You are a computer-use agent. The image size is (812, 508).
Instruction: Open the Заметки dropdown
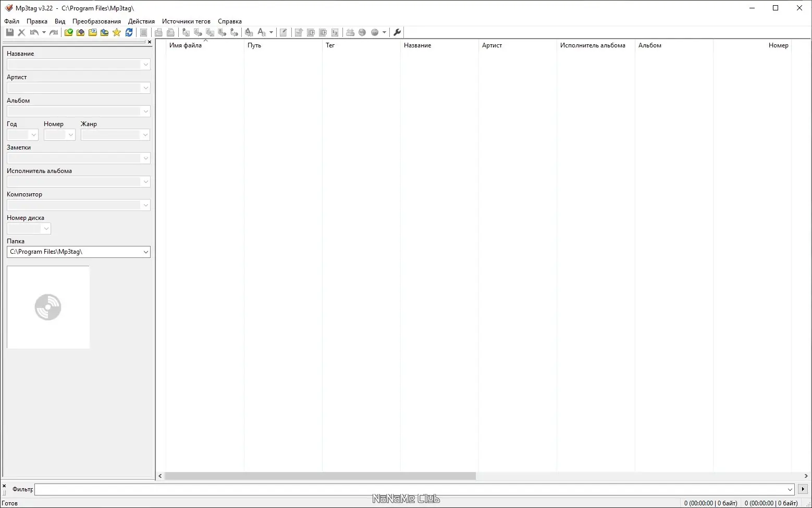point(145,158)
